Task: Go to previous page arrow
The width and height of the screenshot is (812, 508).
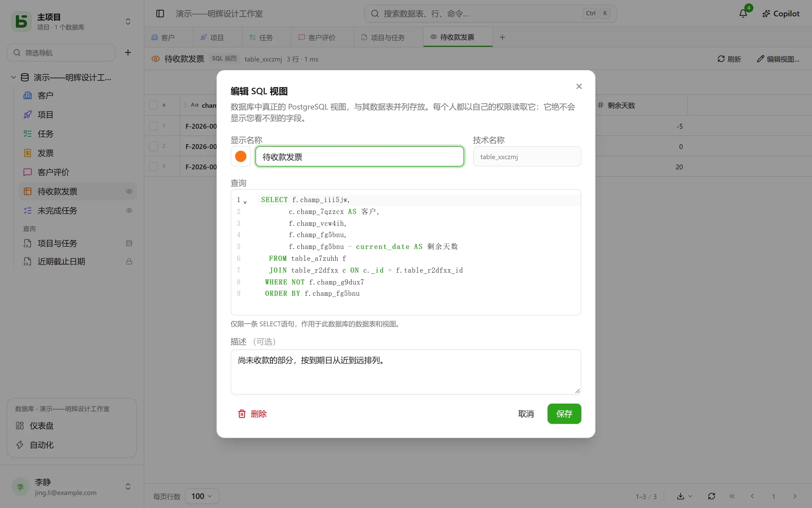Action: (x=752, y=496)
